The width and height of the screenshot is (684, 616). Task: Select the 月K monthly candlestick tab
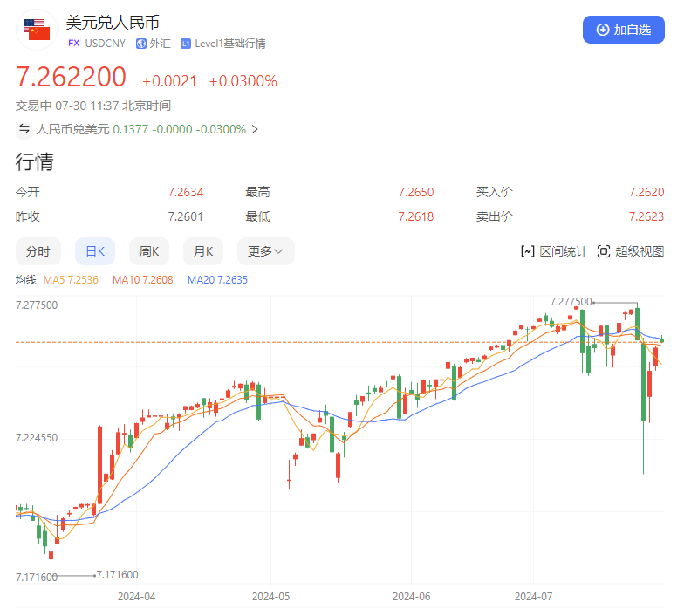(x=203, y=251)
